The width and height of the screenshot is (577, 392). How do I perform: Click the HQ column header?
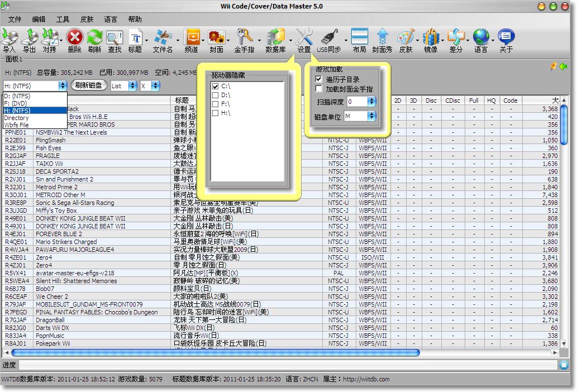pyautogui.click(x=491, y=101)
